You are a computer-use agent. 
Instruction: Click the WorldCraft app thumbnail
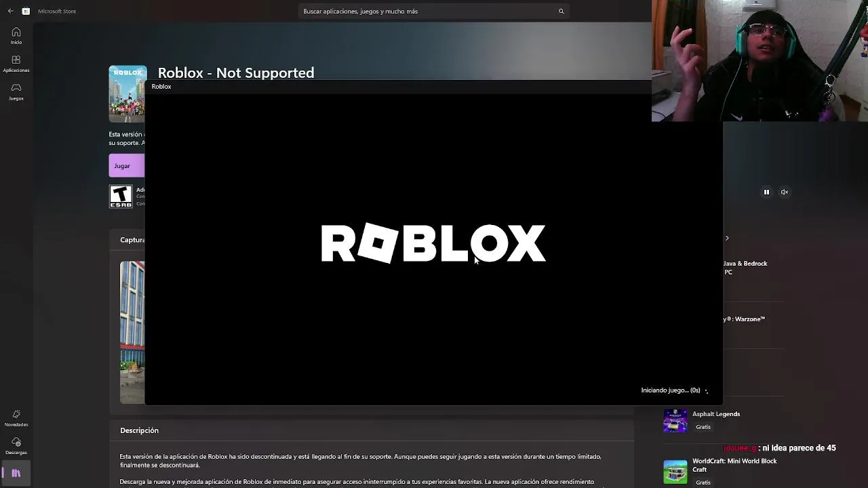tap(675, 472)
